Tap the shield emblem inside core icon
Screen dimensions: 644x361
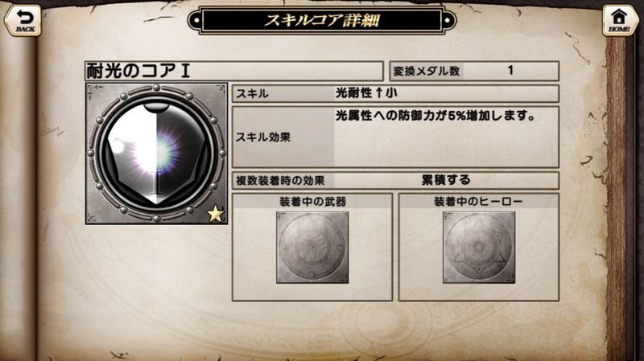[x=156, y=154]
